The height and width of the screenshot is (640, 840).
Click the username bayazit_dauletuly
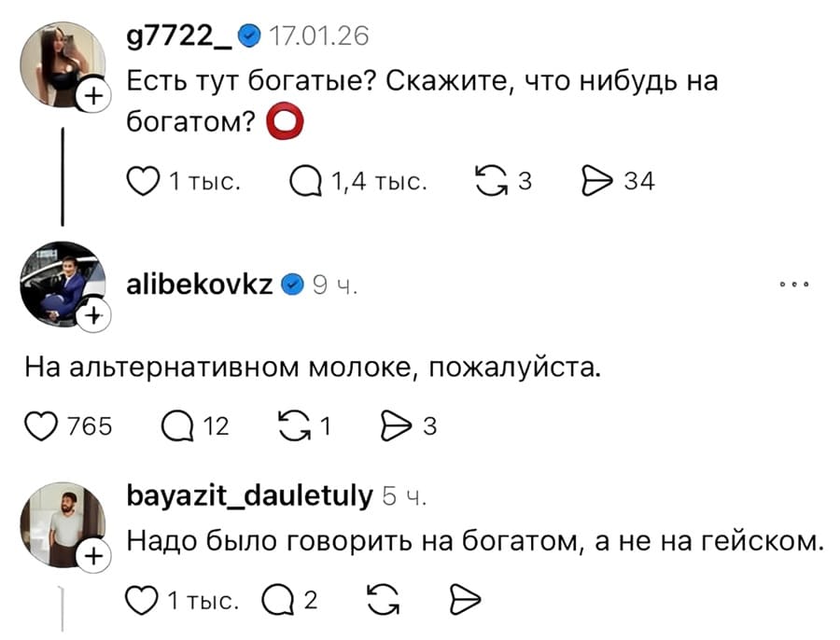coord(247,496)
